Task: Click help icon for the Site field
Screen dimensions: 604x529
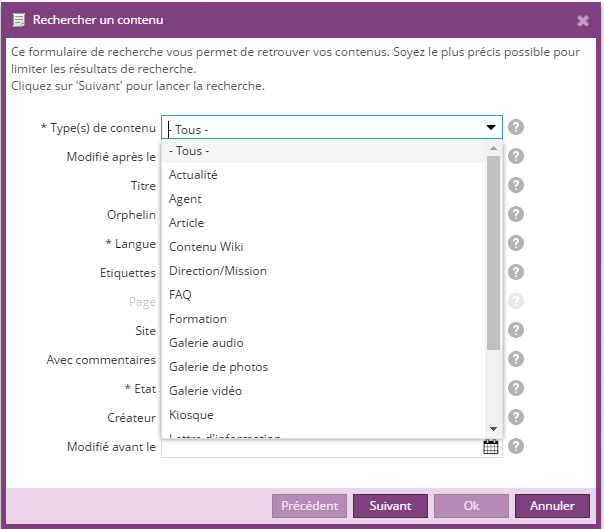Action: click(516, 330)
